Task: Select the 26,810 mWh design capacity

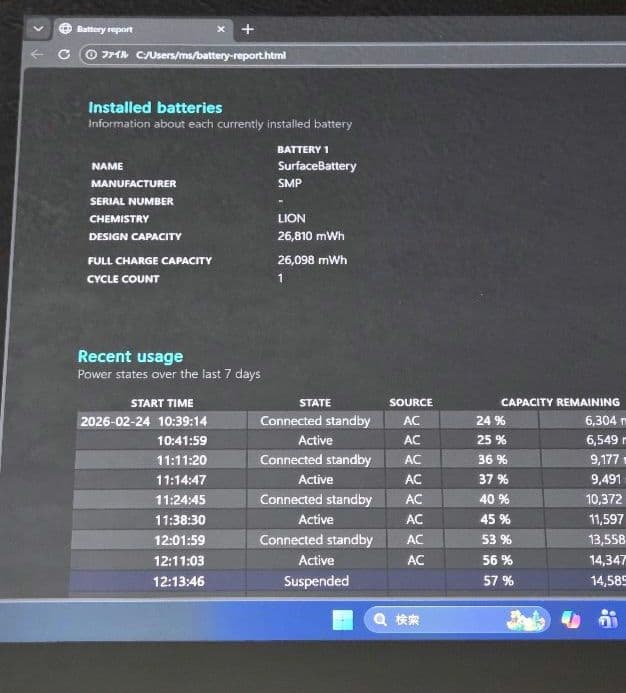Action: coord(311,236)
